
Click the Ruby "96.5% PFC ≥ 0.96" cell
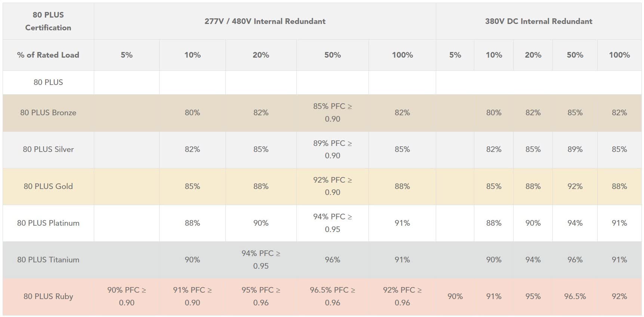coord(332,296)
